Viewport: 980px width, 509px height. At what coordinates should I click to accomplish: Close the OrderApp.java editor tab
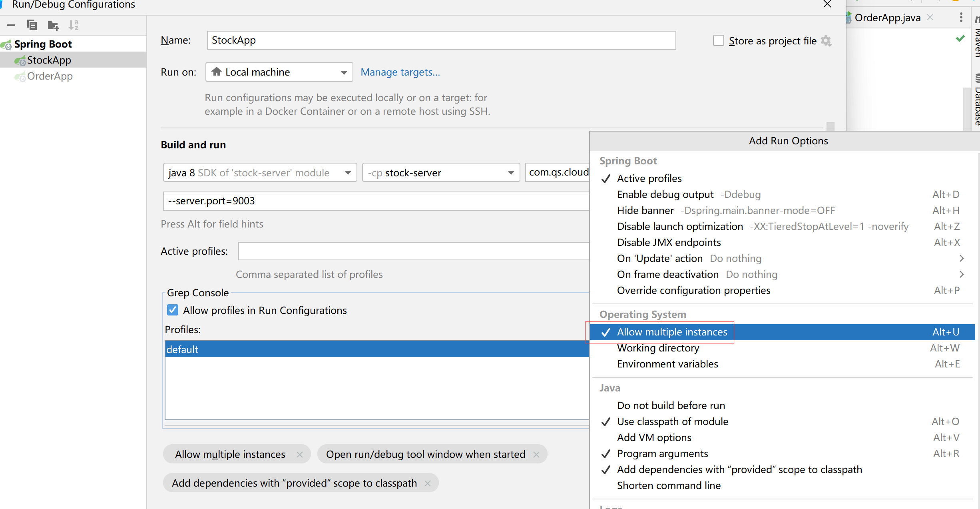(x=930, y=17)
